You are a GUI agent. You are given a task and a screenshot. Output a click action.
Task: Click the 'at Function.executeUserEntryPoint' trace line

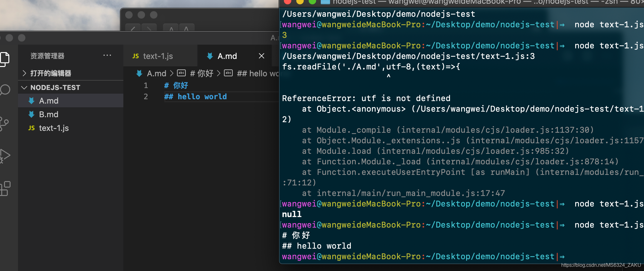pyautogui.click(x=473, y=172)
